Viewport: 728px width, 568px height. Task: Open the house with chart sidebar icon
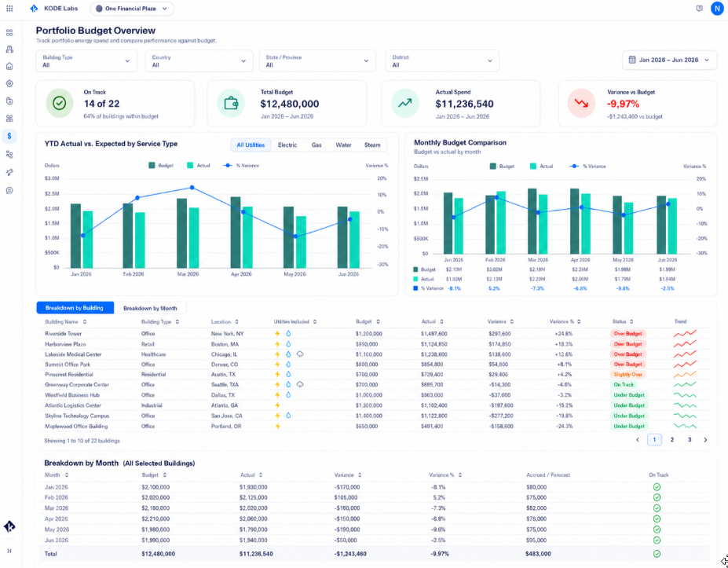tap(9, 67)
